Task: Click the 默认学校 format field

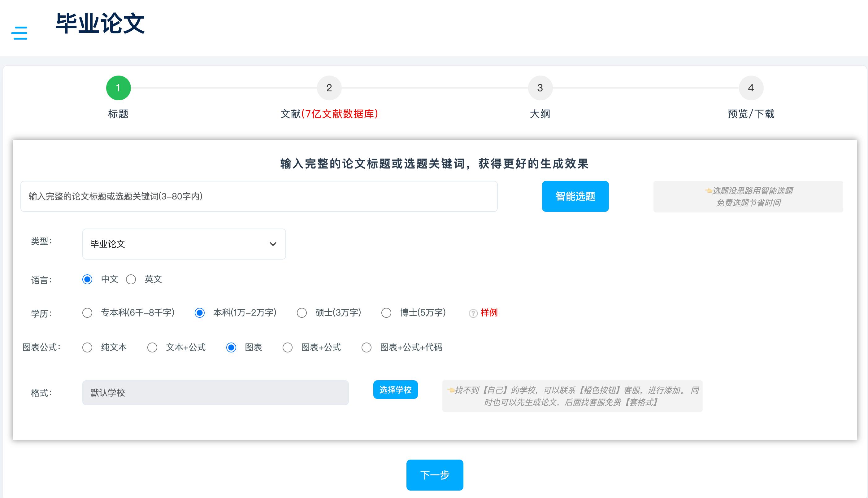Action: tap(215, 393)
